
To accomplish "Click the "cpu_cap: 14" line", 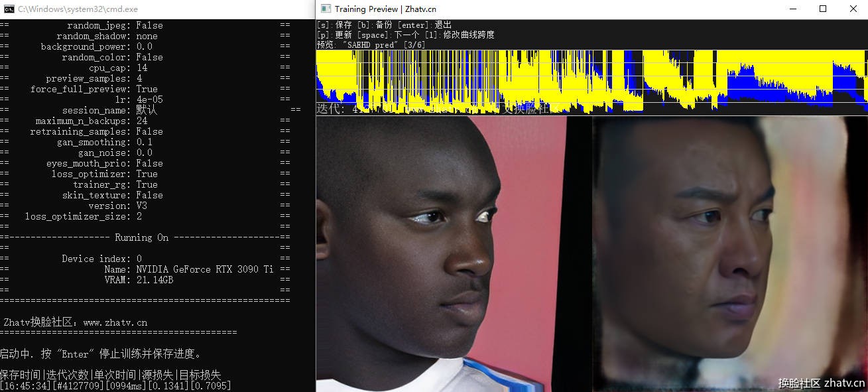I will tap(117, 68).
